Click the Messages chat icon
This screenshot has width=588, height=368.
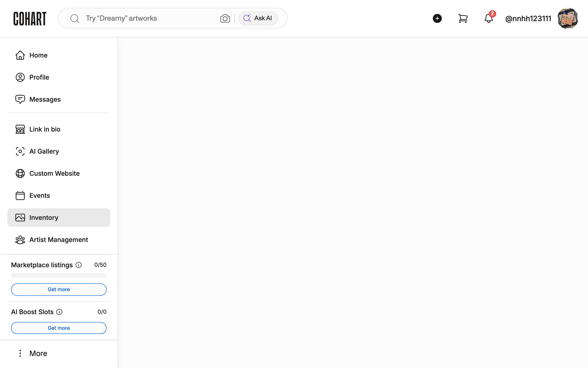tap(20, 99)
